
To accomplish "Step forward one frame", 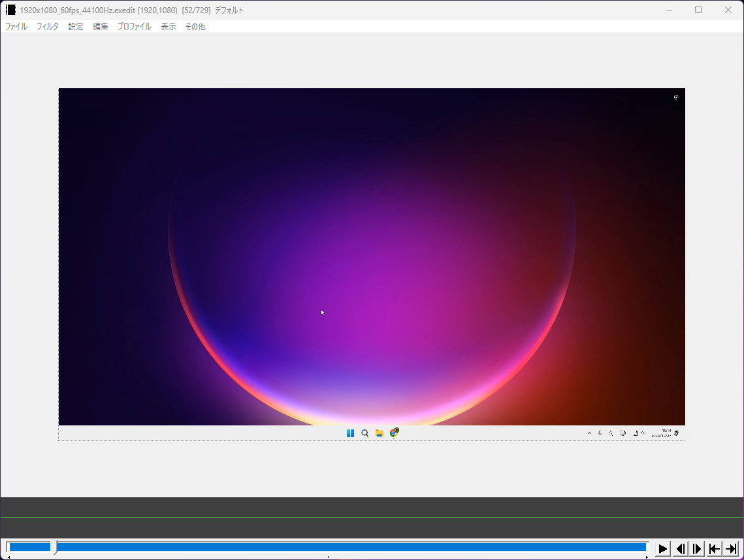I will [x=698, y=549].
